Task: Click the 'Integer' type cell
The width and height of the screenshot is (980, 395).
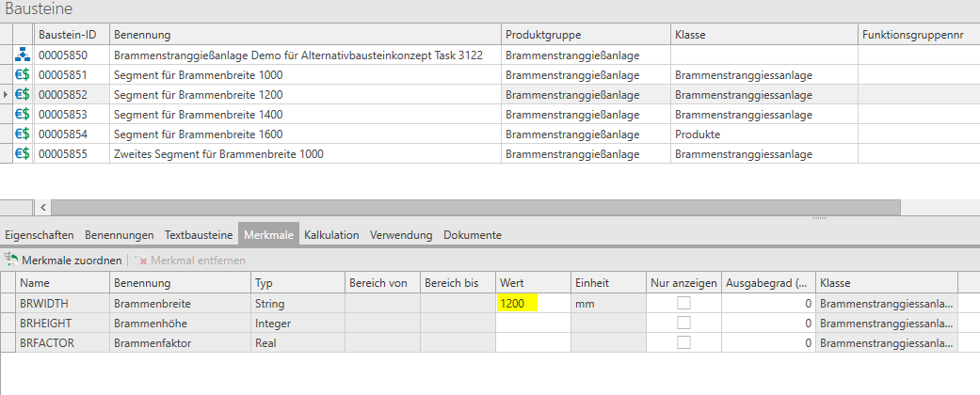Action: tap(297, 324)
